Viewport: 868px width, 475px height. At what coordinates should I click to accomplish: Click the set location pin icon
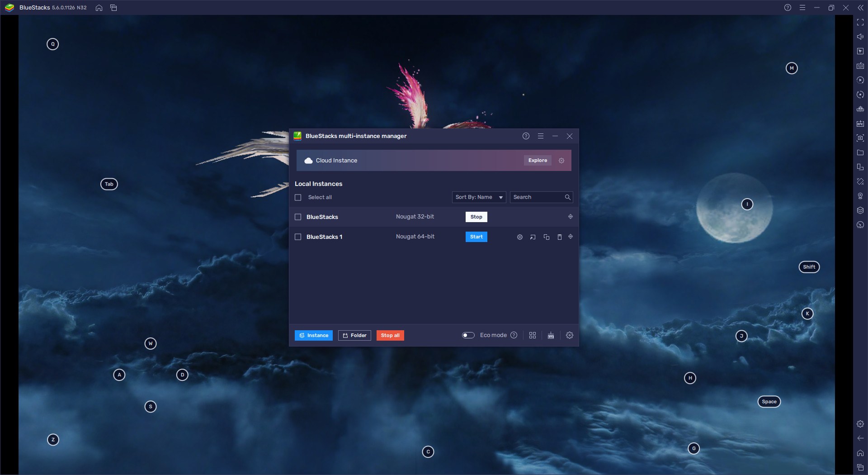click(860, 196)
